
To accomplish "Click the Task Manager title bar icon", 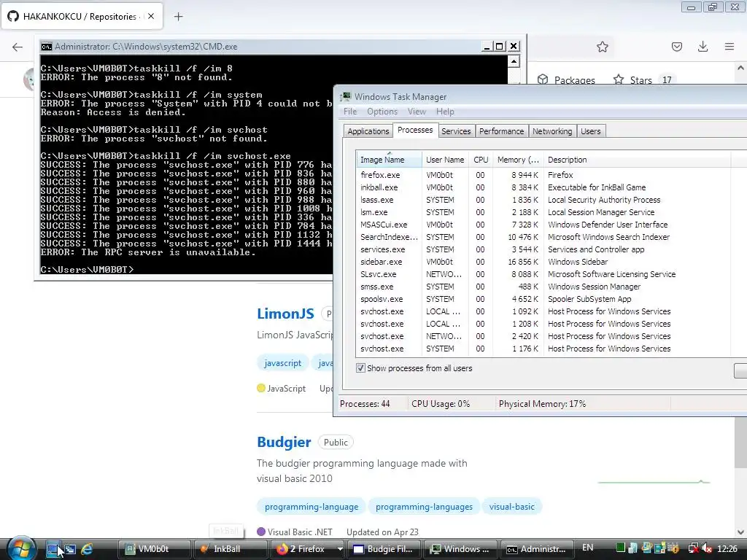I will (345, 97).
